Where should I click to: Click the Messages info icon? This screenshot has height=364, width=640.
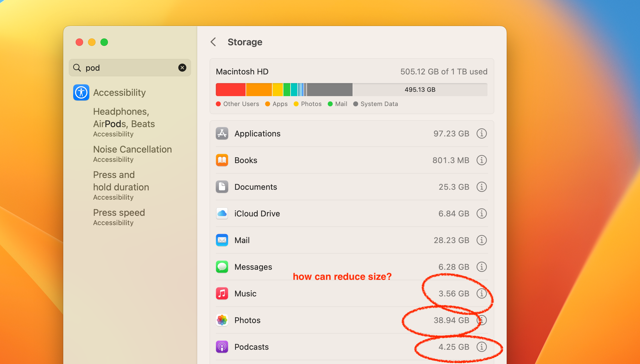(481, 267)
